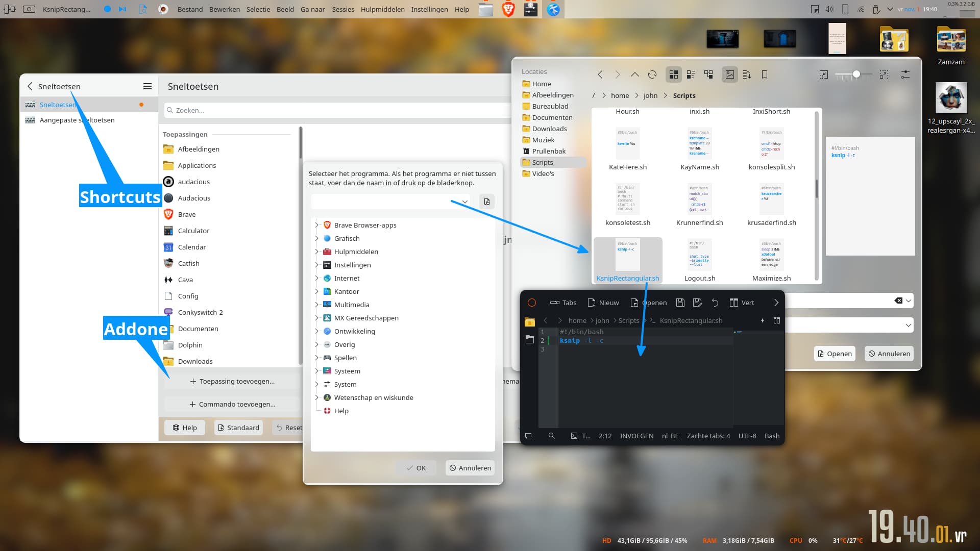This screenshot has height=551, width=980.
Task: Open the Bestand menu
Action: pos(190,9)
